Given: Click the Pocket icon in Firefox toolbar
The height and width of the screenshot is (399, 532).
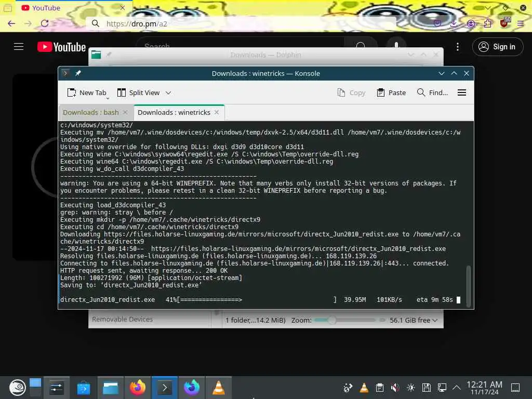Looking at the screenshot, I should [x=437, y=23].
